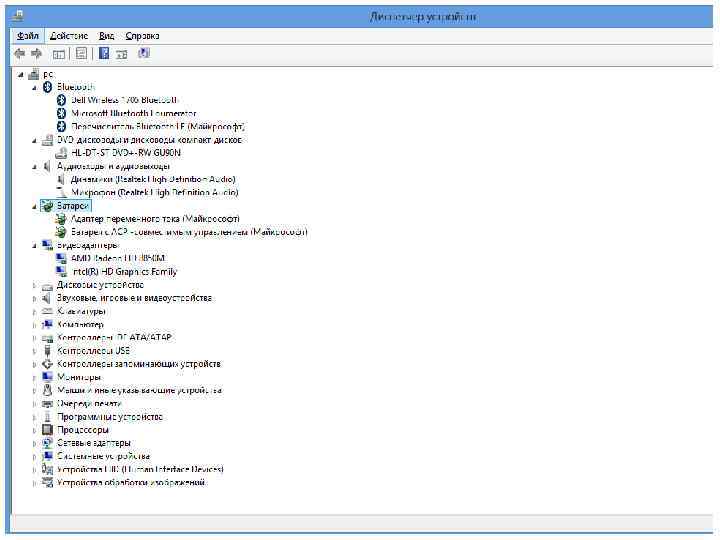Click the Батарея с ACPI battery icon
Screen dimensions: 720x540
(x=61, y=232)
